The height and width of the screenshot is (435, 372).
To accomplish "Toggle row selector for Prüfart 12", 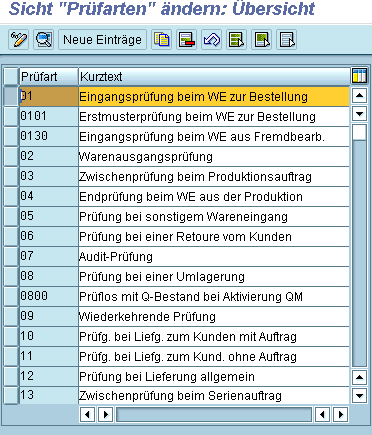I will click(x=11, y=377).
